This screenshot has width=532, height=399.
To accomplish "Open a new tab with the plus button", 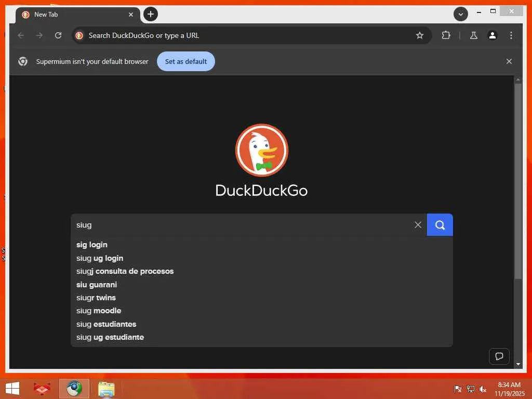I will [x=151, y=14].
